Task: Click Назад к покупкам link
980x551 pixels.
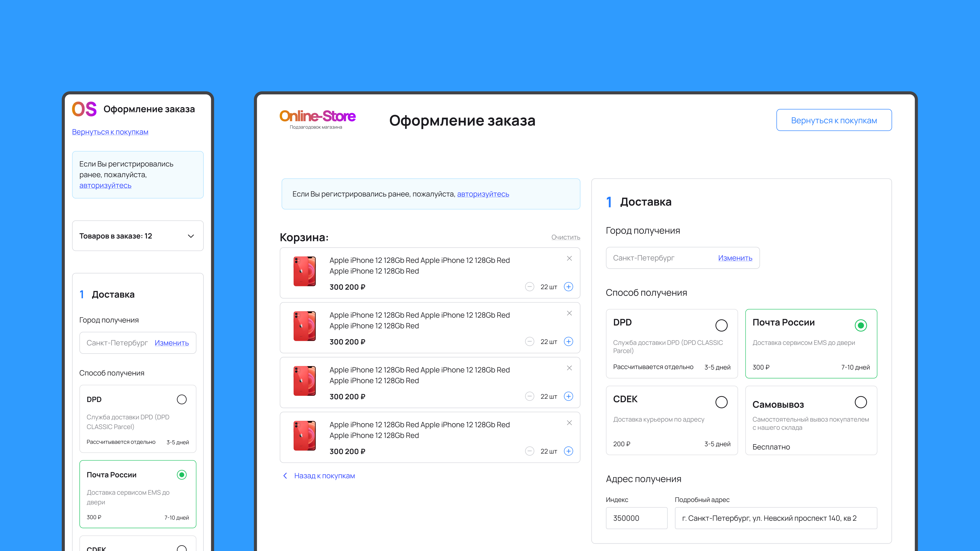Action: [324, 476]
